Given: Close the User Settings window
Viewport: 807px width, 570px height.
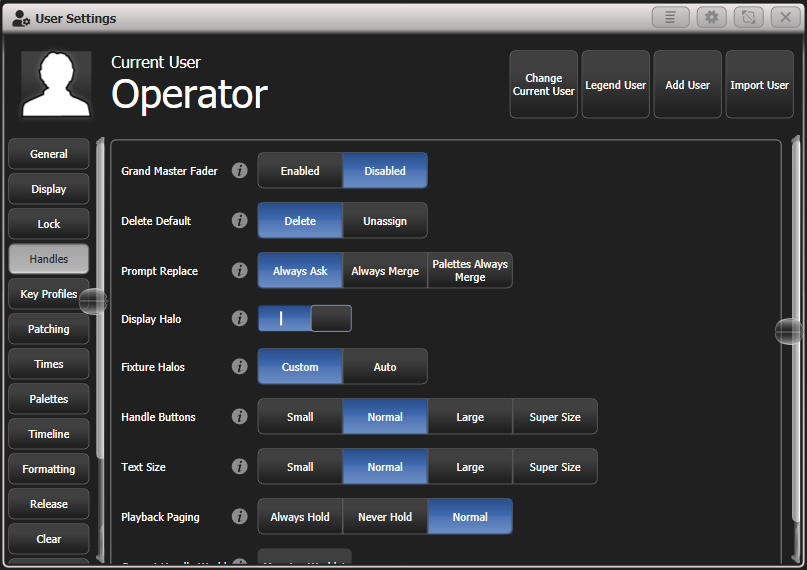Looking at the screenshot, I should pyautogui.click(x=785, y=17).
